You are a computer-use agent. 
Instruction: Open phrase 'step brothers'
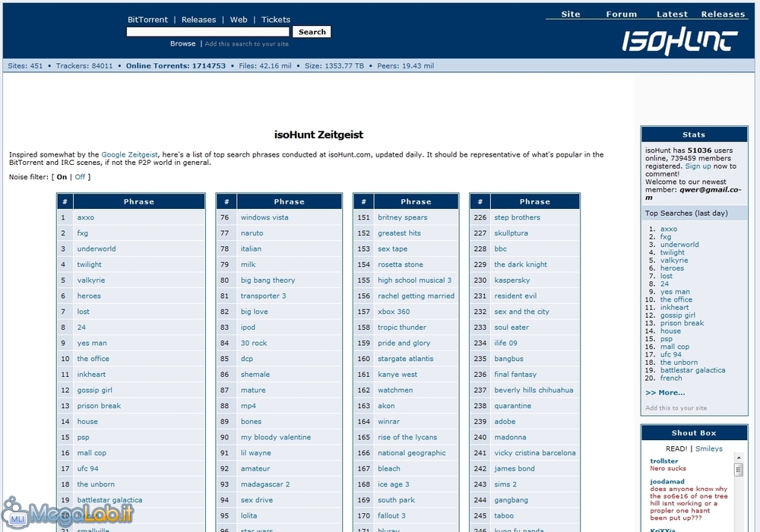click(517, 217)
